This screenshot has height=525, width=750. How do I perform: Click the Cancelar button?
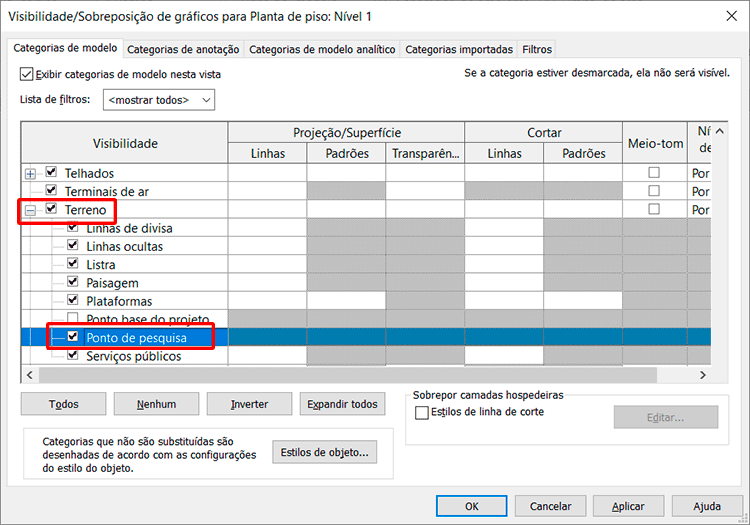550,506
